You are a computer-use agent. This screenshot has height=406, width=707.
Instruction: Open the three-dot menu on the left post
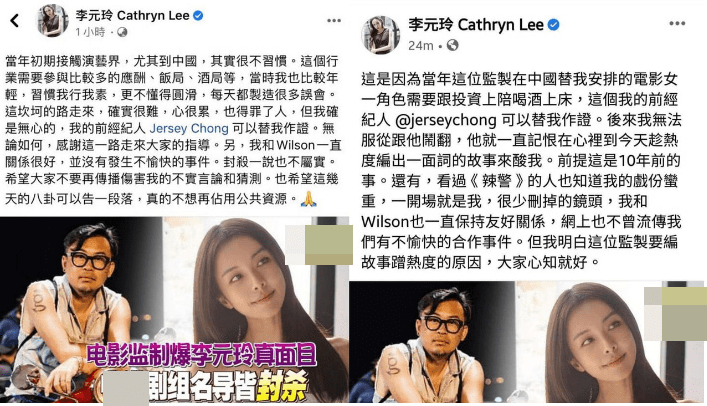334,20
